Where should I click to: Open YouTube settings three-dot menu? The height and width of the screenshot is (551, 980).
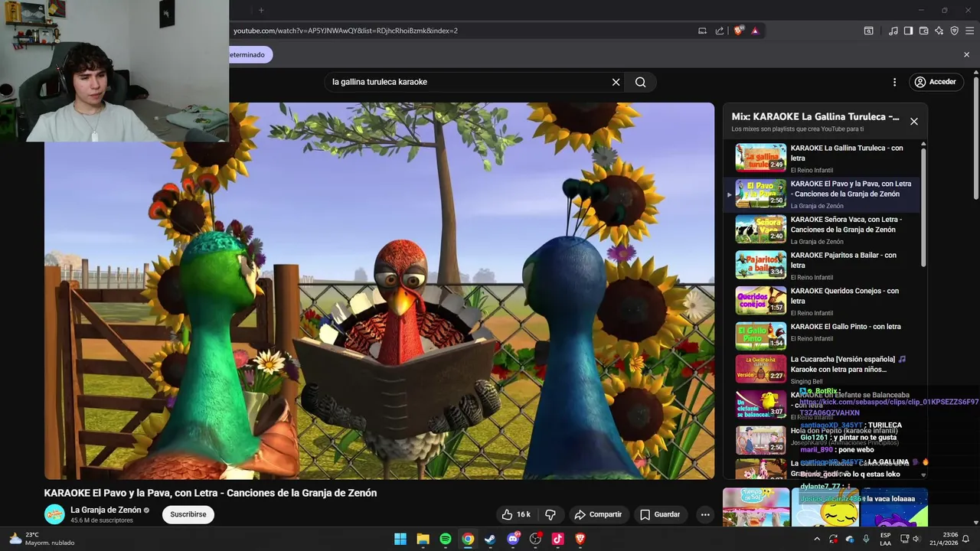894,82
